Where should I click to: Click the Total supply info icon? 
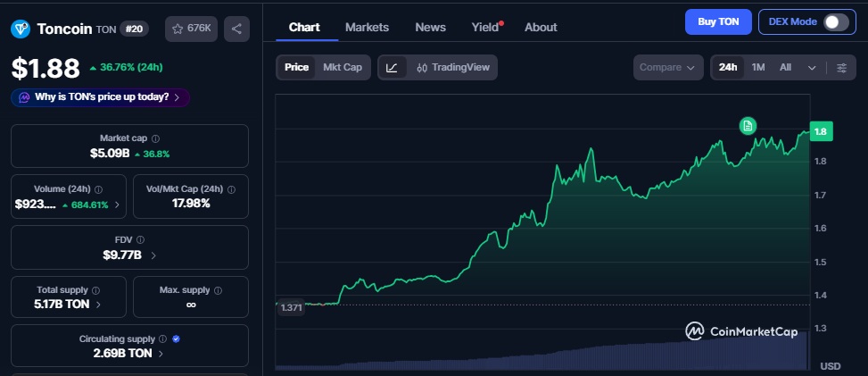(95, 290)
